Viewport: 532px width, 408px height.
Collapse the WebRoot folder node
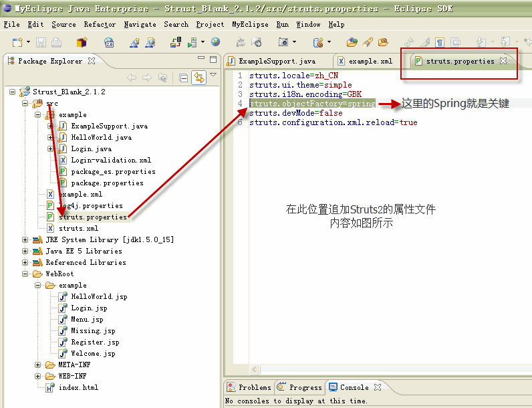pyautogui.click(x=25, y=274)
